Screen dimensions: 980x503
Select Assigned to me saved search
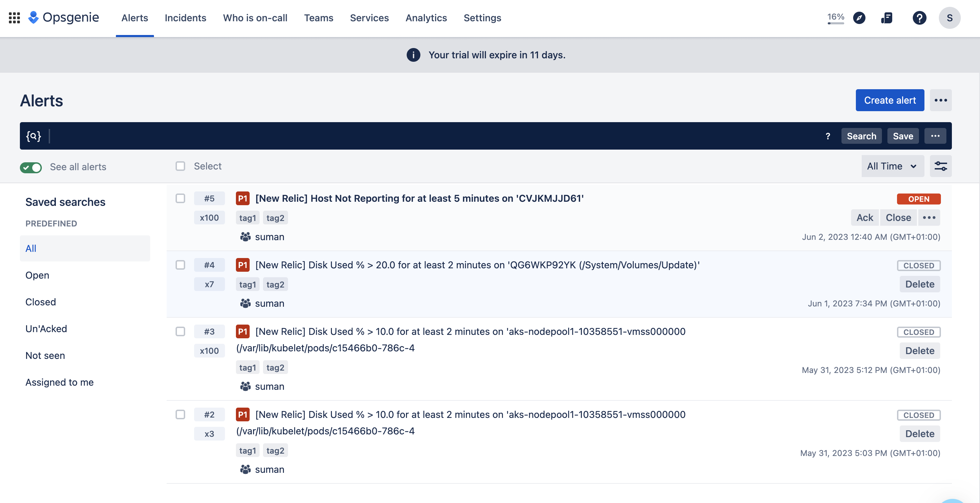coord(85,382)
